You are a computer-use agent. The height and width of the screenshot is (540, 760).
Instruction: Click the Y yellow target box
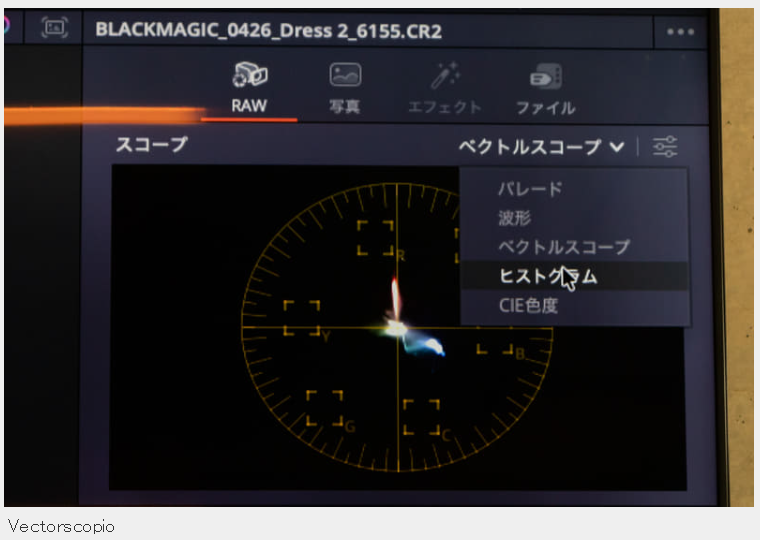pyautogui.click(x=301, y=318)
